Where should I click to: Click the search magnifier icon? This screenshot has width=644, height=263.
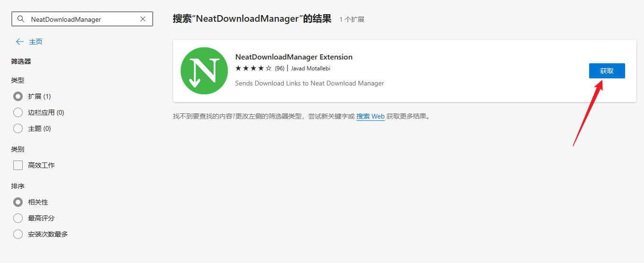click(x=20, y=19)
